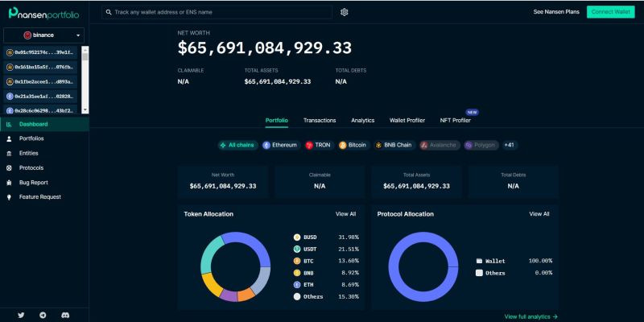644x322 pixels.
Task: Open Dashboard in sidebar
Action: tap(44, 124)
